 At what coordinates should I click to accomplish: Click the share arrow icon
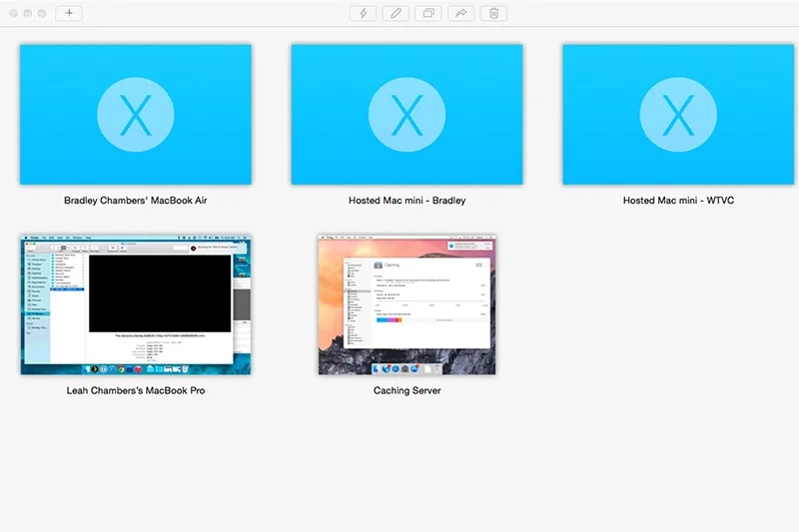click(x=461, y=13)
